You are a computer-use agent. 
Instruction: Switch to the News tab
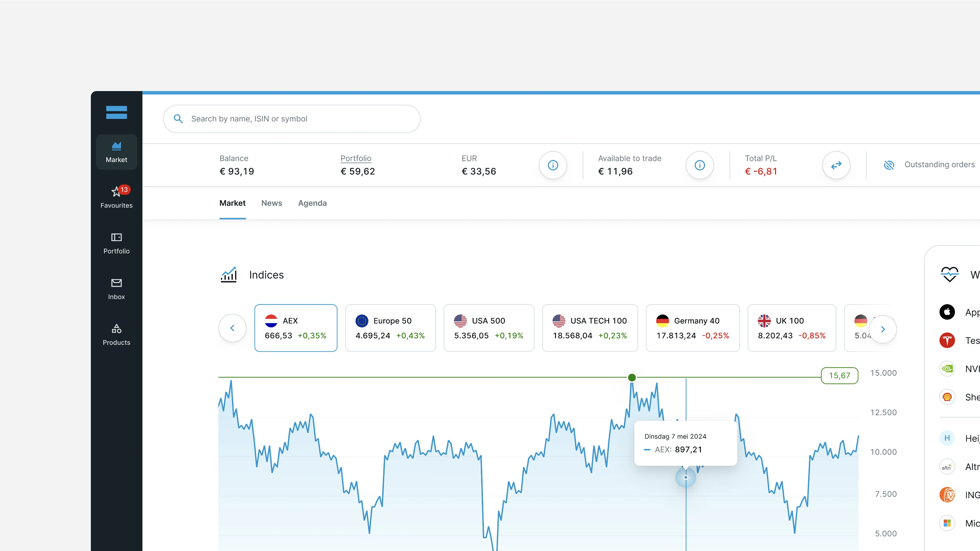point(272,203)
